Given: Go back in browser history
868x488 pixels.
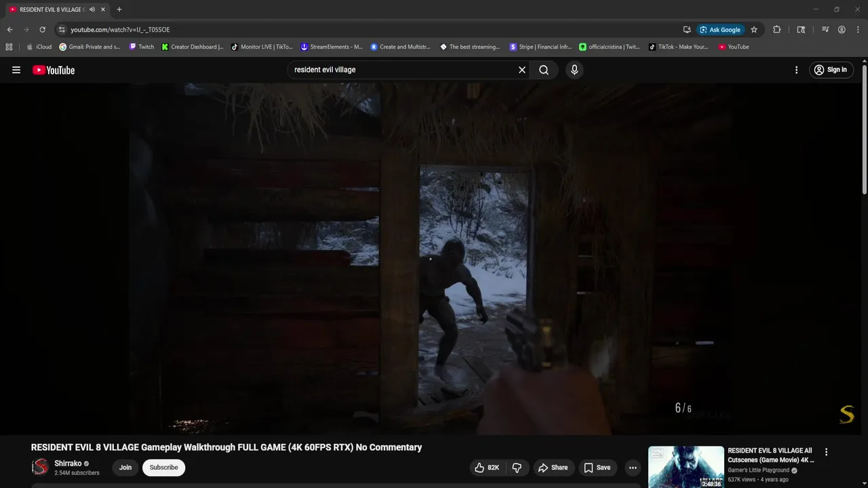Looking at the screenshot, I should pos(9,30).
